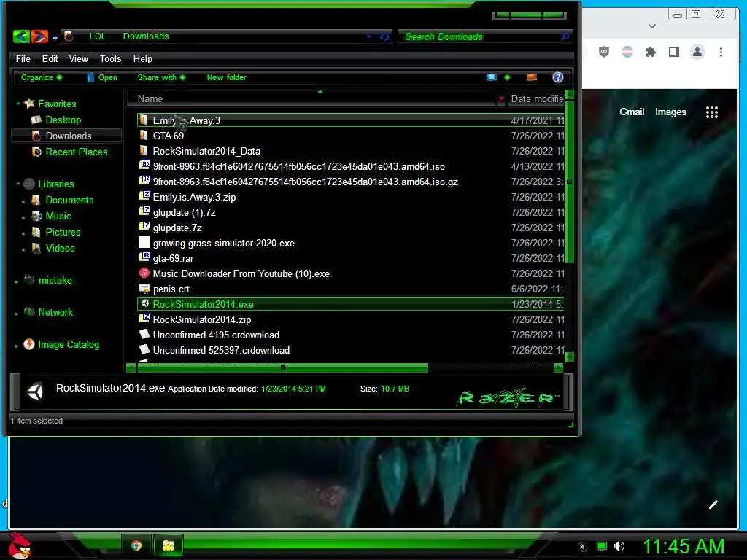Sort files by the Name column
Viewport: 747px width, 560px height.
click(x=150, y=98)
